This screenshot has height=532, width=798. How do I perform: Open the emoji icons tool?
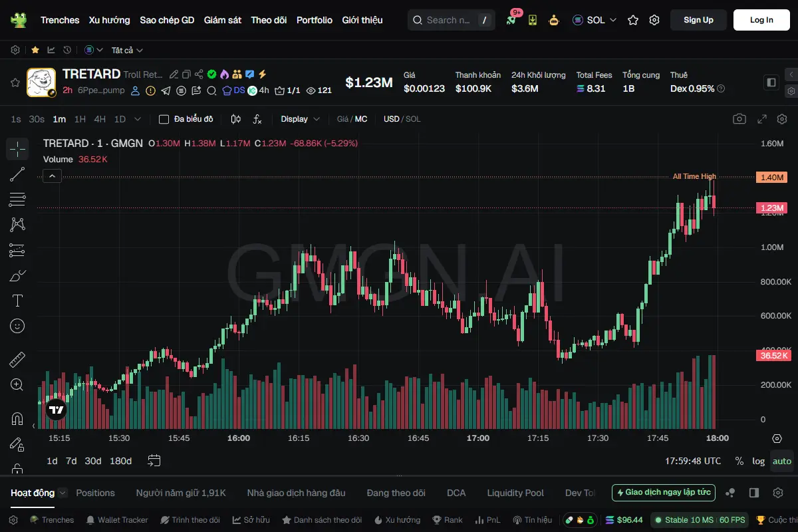pos(17,326)
